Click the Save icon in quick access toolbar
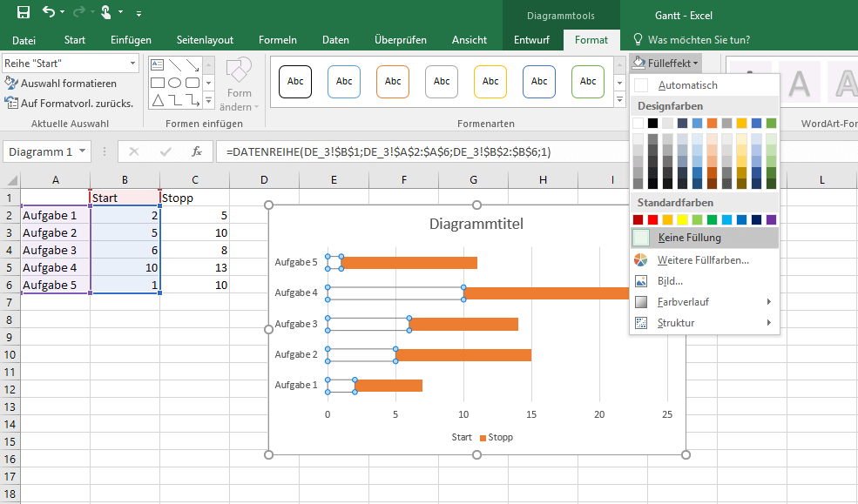 coord(24,12)
